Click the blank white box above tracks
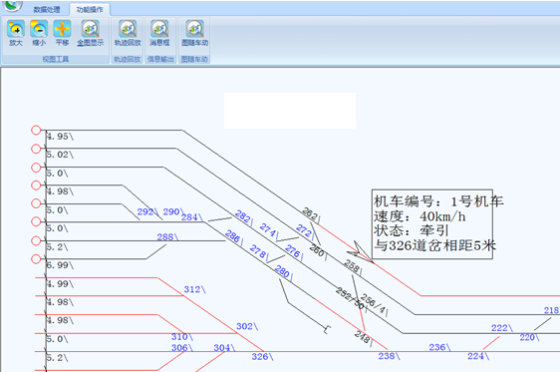 click(x=290, y=111)
